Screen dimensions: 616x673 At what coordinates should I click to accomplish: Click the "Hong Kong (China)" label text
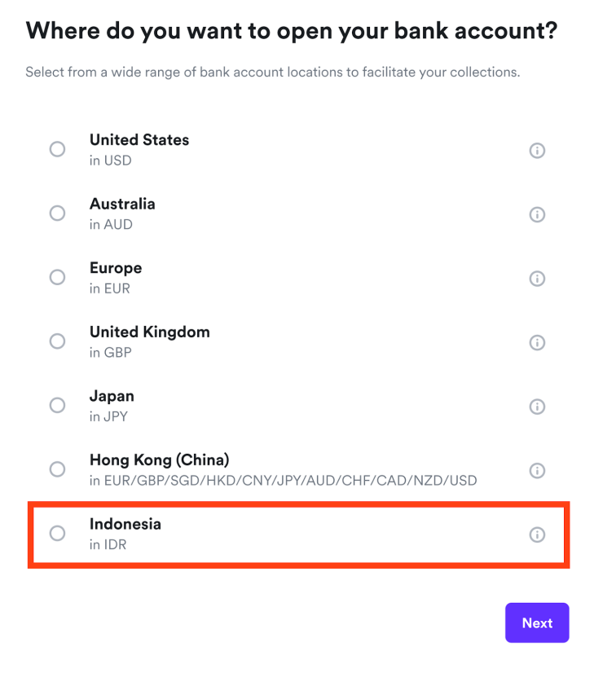pyautogui.click(x=159, y=460)
